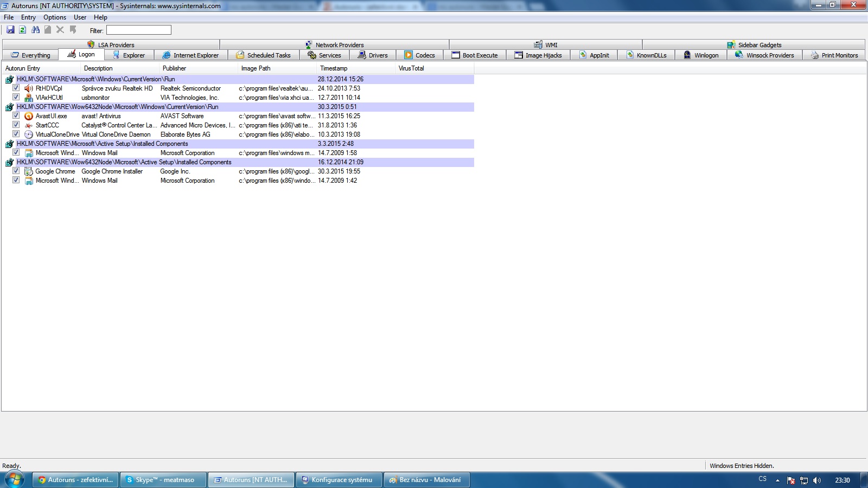
Task: Uncheck the VIAxHCUtl autorun entry
Action: (x=16, y=97)
